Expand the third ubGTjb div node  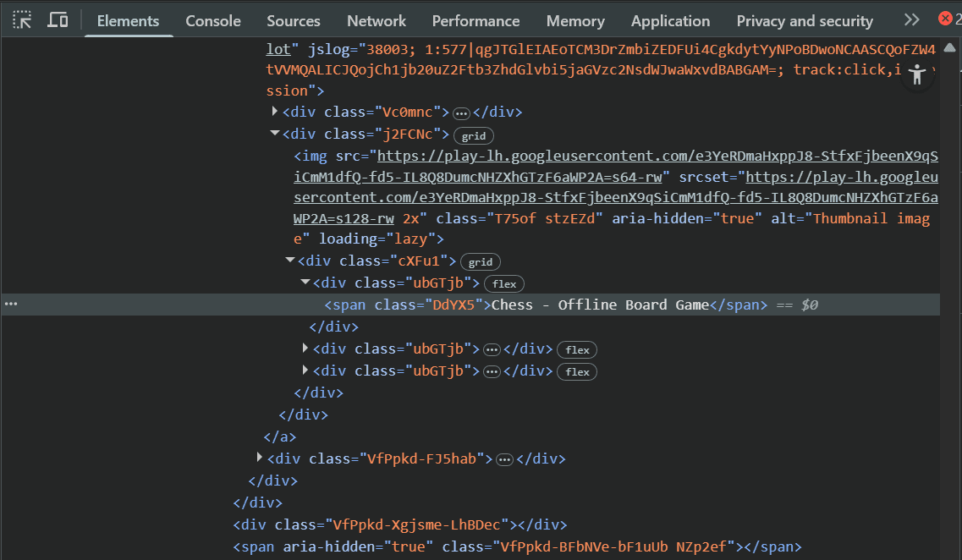click(x=305, y=370)
